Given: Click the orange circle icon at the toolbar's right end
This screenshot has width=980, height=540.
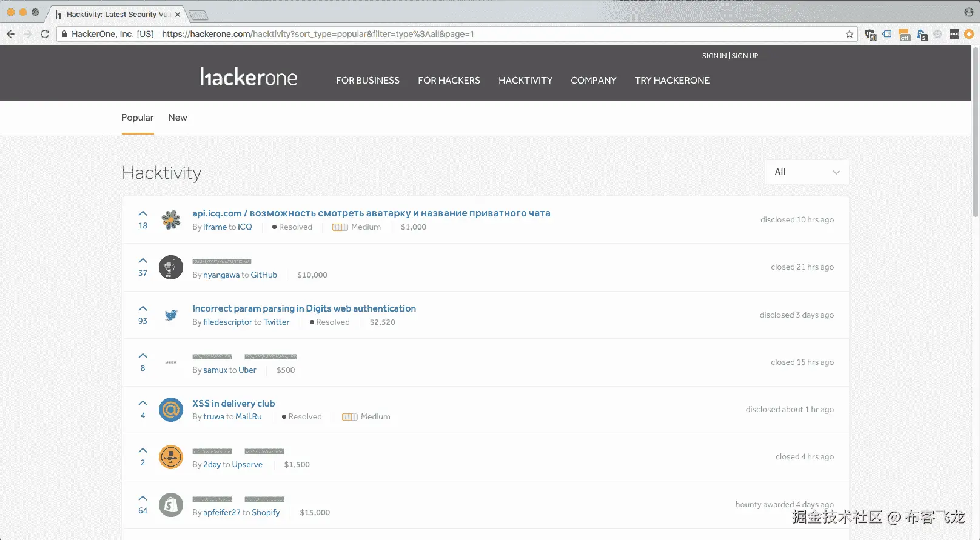Looking at the screenshot, I should point(969,34).
